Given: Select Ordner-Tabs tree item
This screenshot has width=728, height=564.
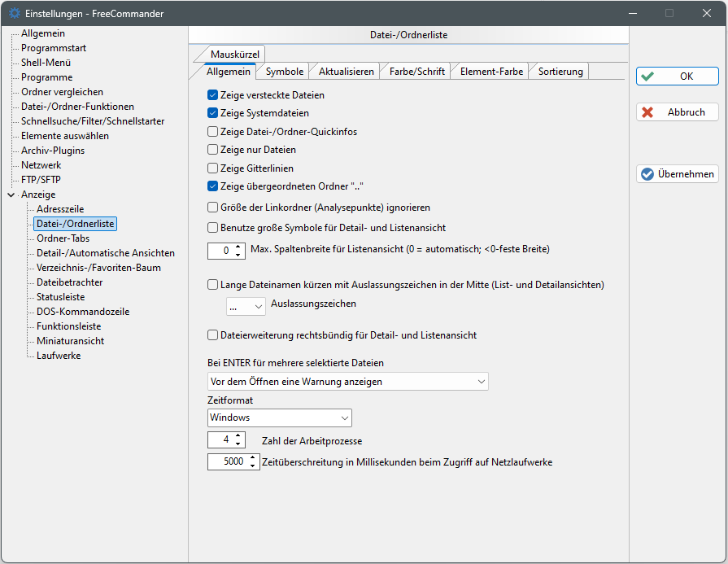Looking at the screenshot, I should click(63, 238).
